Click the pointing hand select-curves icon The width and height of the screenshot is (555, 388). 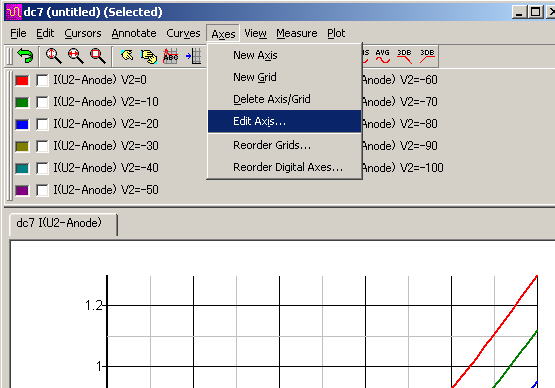pyautogui.click(x=127, y=56)
